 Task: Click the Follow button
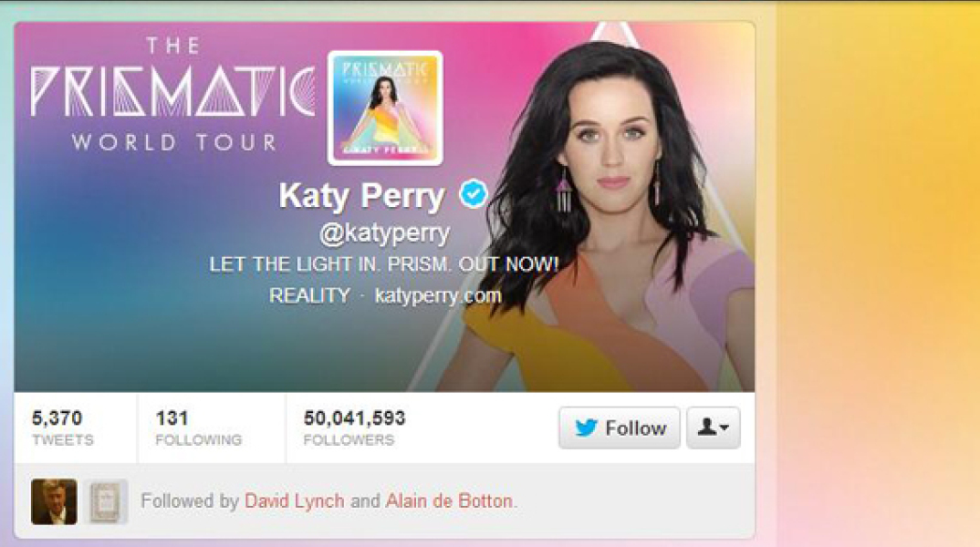click(619, 428)
